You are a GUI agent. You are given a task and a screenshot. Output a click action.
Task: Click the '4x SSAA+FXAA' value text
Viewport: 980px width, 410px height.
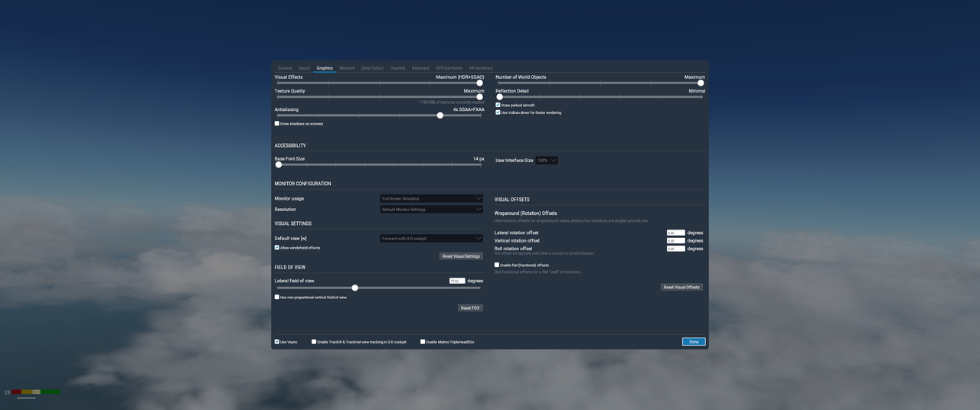pyautogui.click(x=469, y=109)
